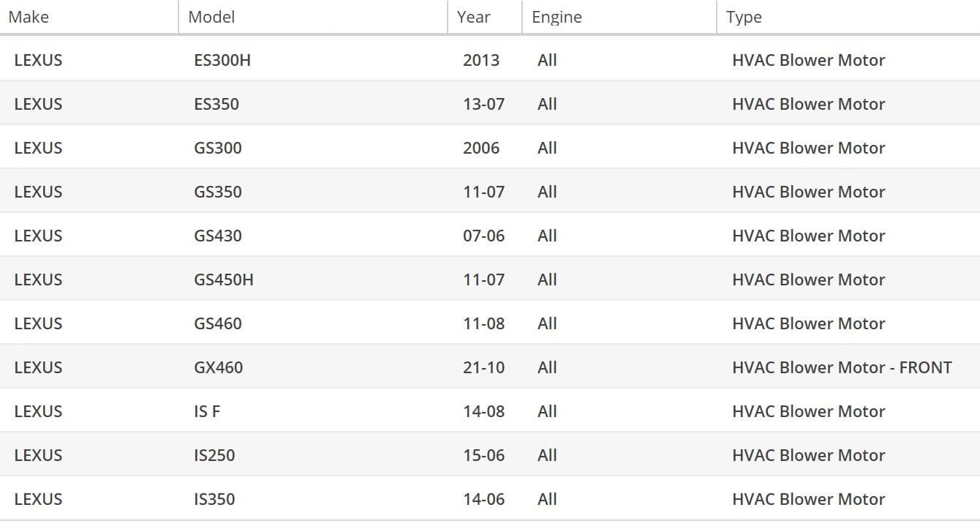Click the 21-10 year cell
The image size is (980, 521).
(483, 367)
